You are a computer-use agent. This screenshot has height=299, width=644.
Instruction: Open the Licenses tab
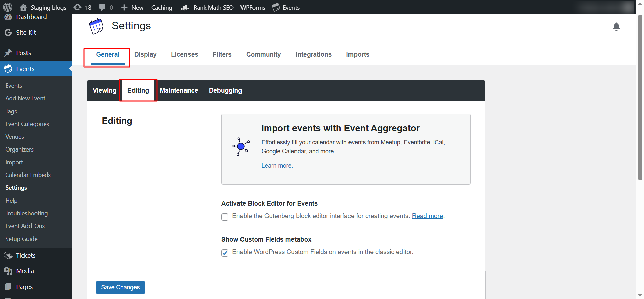coord(184,54)
